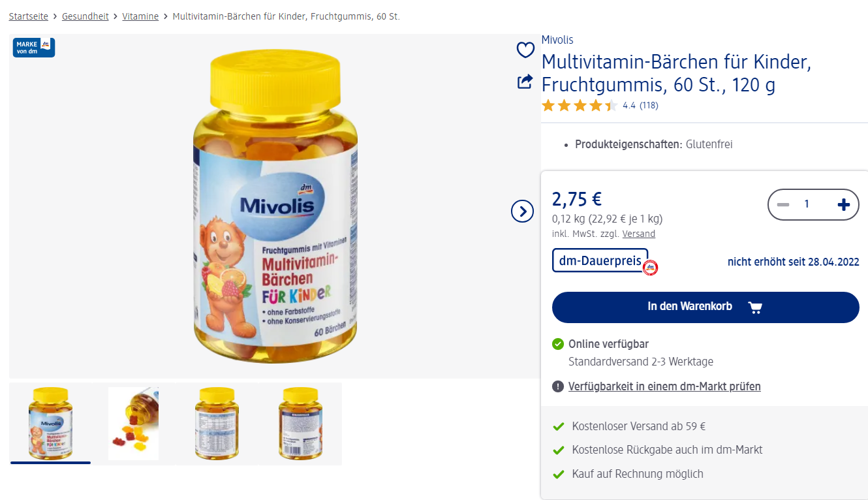This screenshot has width=868, height=500.
Task: Click the share icon beside the product image
Action: (525, 82)
